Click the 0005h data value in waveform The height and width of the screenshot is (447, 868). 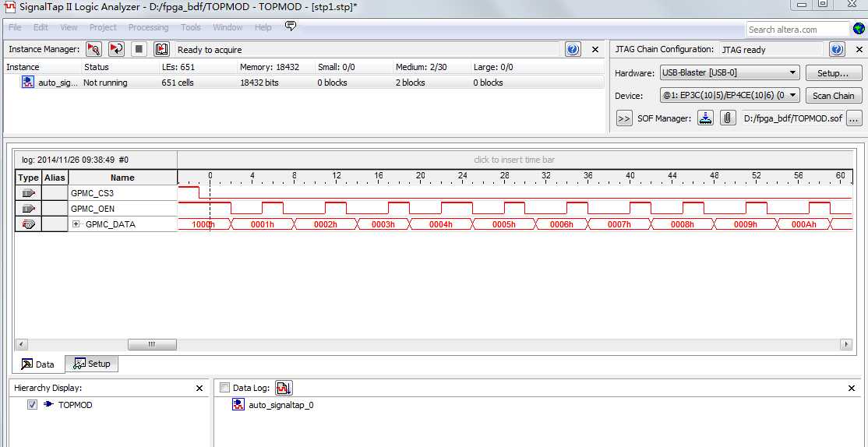pyautogui.click(x=504, y=224)
